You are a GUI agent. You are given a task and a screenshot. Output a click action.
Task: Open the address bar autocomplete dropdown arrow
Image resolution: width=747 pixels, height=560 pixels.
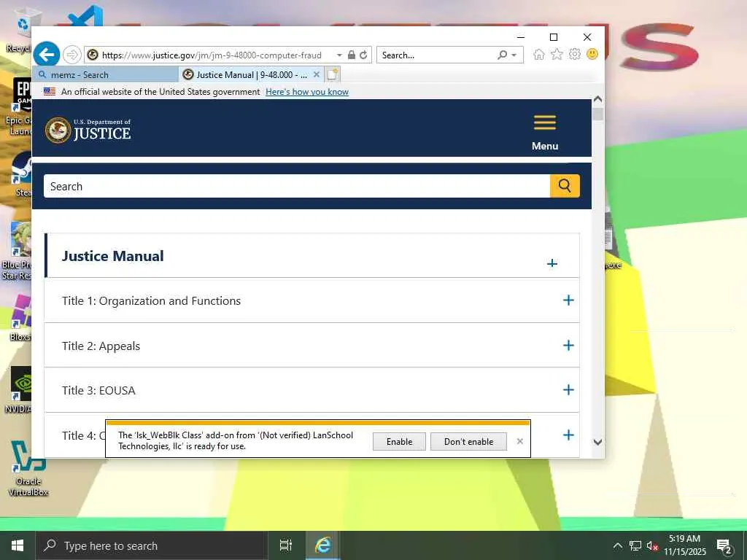[339, 55]
